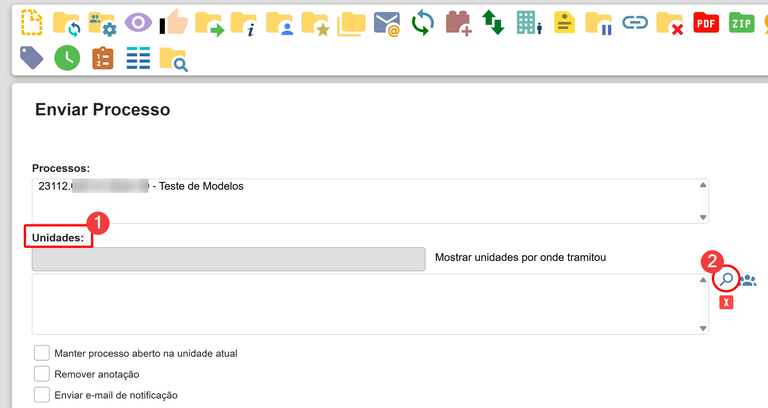Click the gray Unidades text input field
This screenshot has height=408, width=768.
point(228,259)
